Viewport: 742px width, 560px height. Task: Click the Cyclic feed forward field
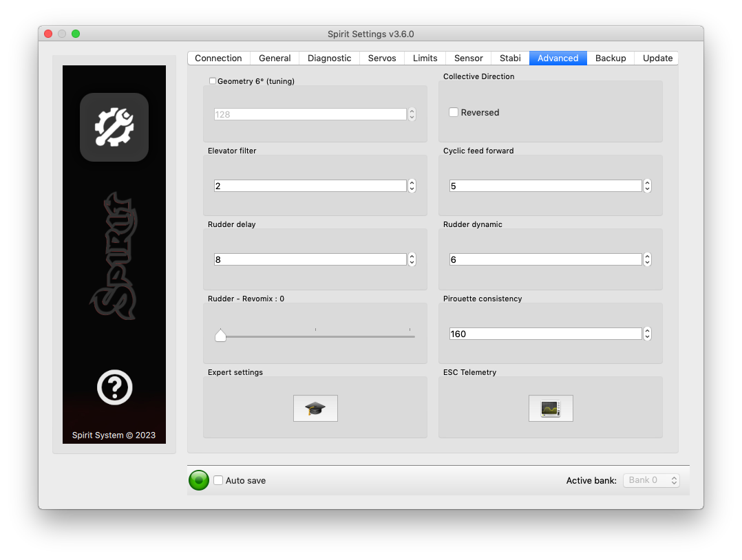545,186
